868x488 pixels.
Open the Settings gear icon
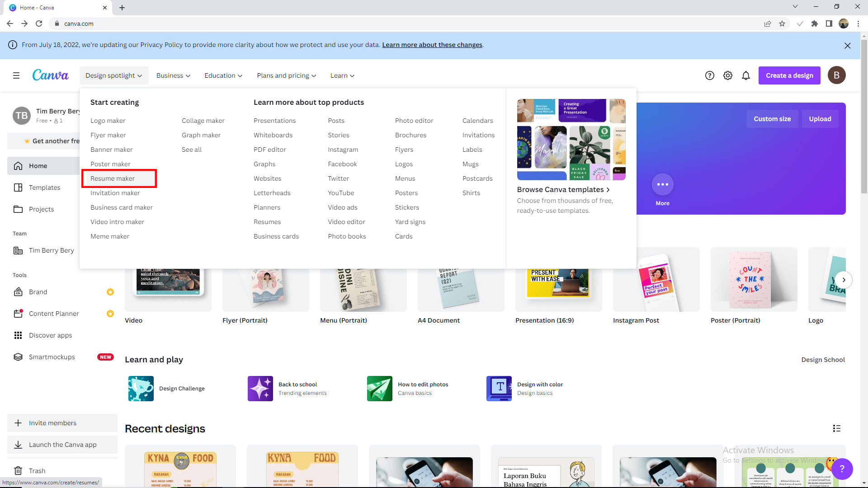[x=727, y=75]
